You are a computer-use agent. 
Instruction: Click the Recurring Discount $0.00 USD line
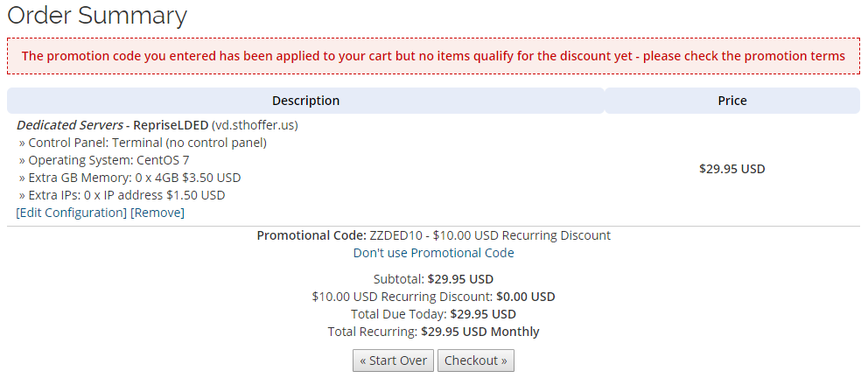(433, 297)
